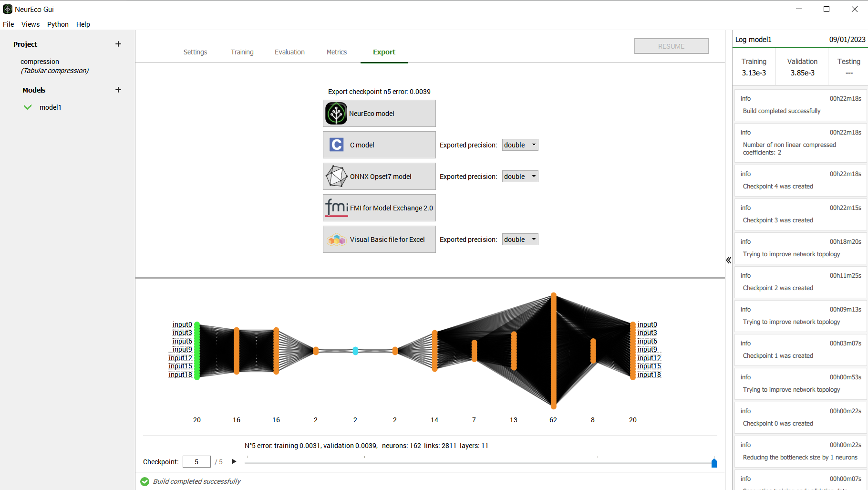This screenshot has height=490, width=868.
Task: Export FMI for Model Exchange 2.0
Action: (379, 208)
